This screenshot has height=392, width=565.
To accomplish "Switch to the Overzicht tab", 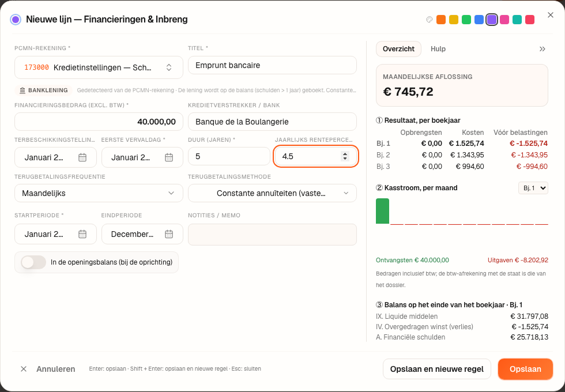I will (398, 49).
